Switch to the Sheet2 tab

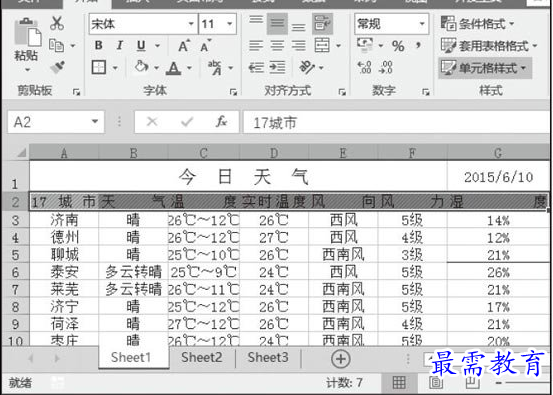pos(201,357)
